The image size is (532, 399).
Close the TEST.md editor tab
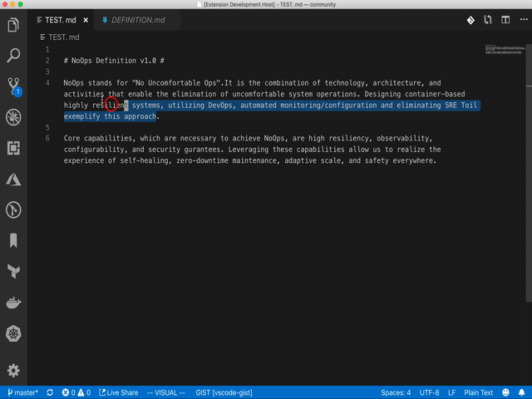point(85,19)
